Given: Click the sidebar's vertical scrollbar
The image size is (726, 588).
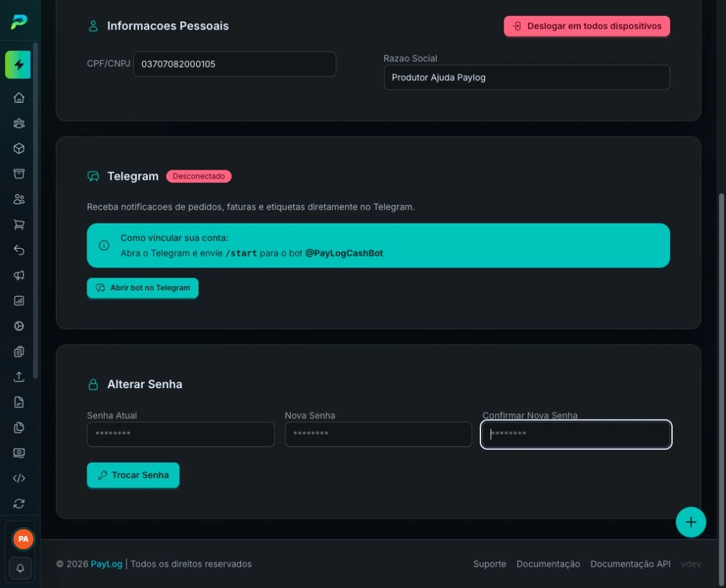Looking at the screenshot, I should [x=35, y=211].
